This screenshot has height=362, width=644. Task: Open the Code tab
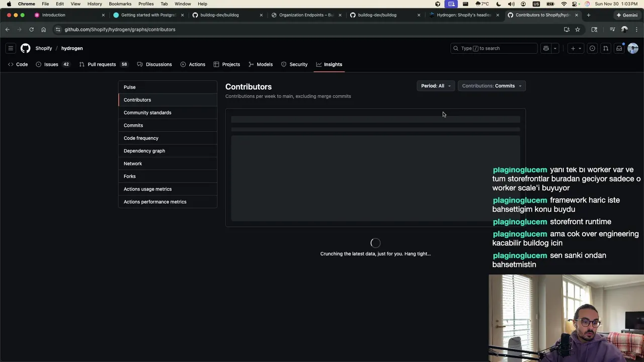point(18,64)
